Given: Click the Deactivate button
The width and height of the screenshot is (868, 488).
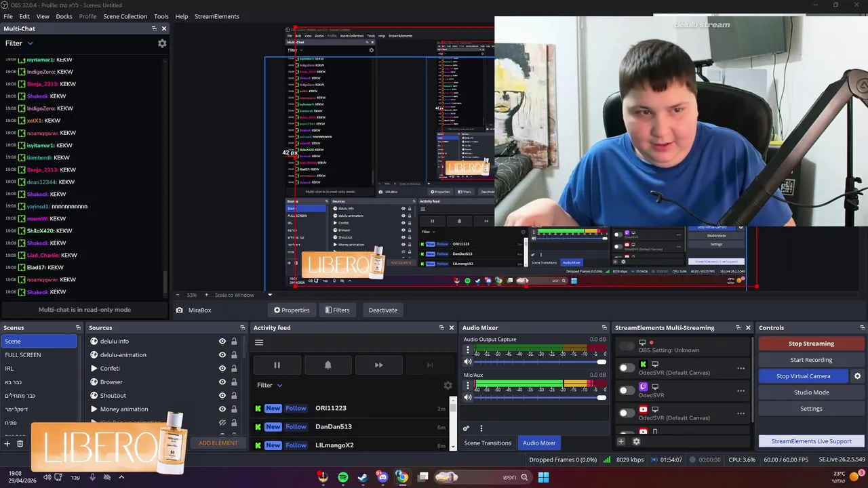Looking at the screenshot, I should coord(383,310).
